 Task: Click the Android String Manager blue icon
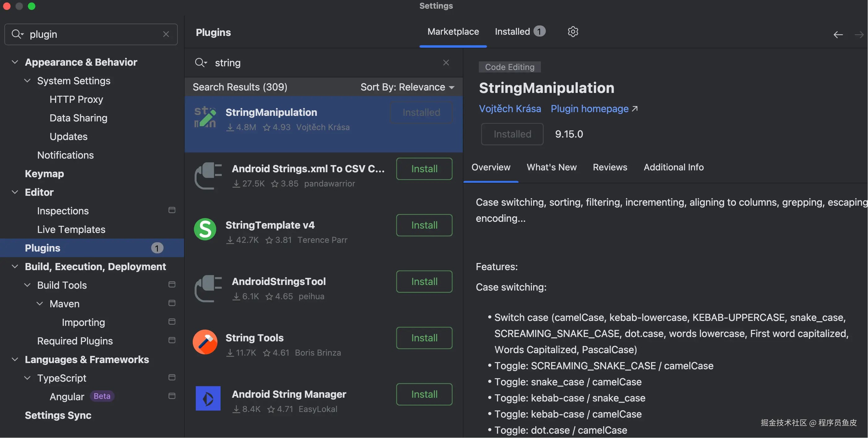[208, 398]
